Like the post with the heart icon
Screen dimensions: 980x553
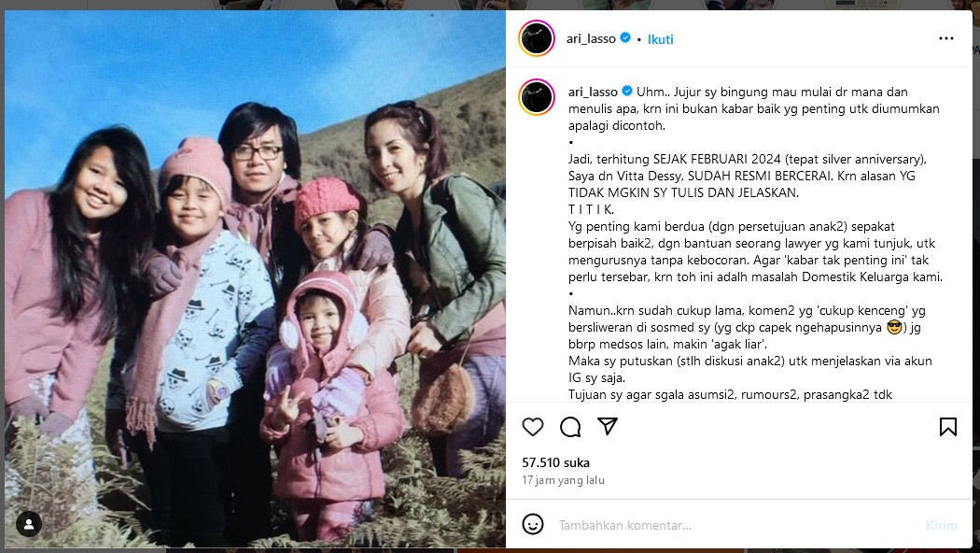pos(533,427)
